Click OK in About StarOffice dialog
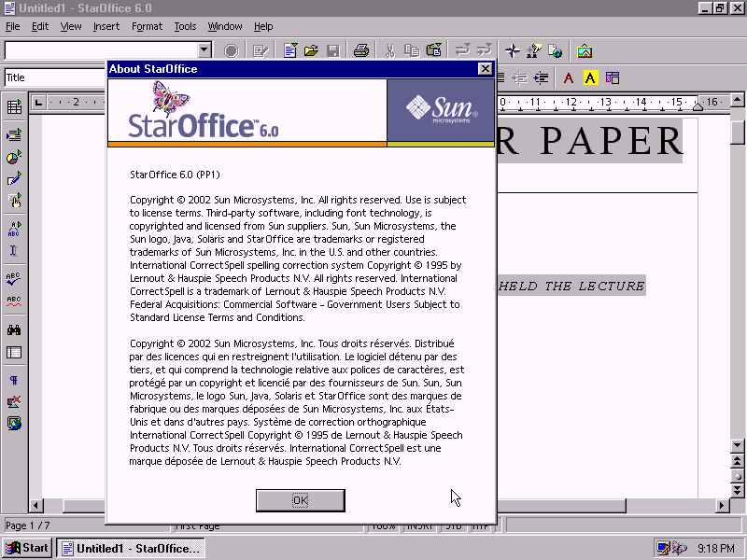Image resolution: width=747 pixels, height=560 pixels. (x=300, y=500)
